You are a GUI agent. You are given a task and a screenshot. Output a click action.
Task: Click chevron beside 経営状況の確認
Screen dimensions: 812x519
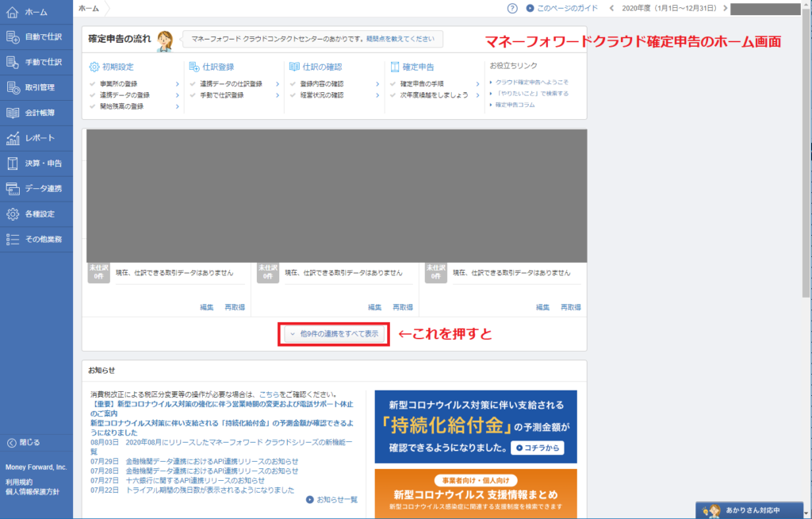coord(377,95)
